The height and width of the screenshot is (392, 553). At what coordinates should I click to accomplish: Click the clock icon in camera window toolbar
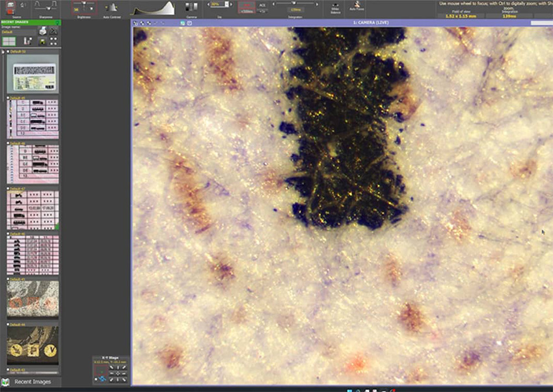pos(189,23)
